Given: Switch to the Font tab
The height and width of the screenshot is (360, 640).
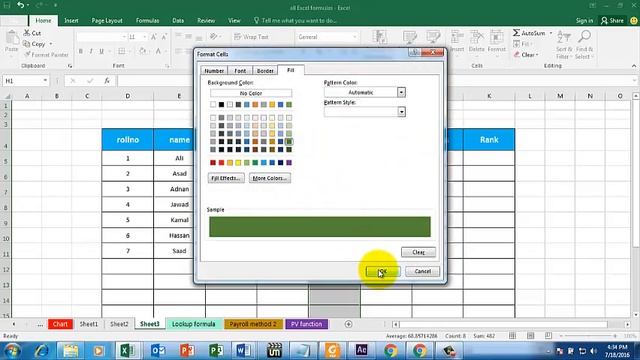Looking at the screenshot, I should pyautogui.click(x=240, y=71).
